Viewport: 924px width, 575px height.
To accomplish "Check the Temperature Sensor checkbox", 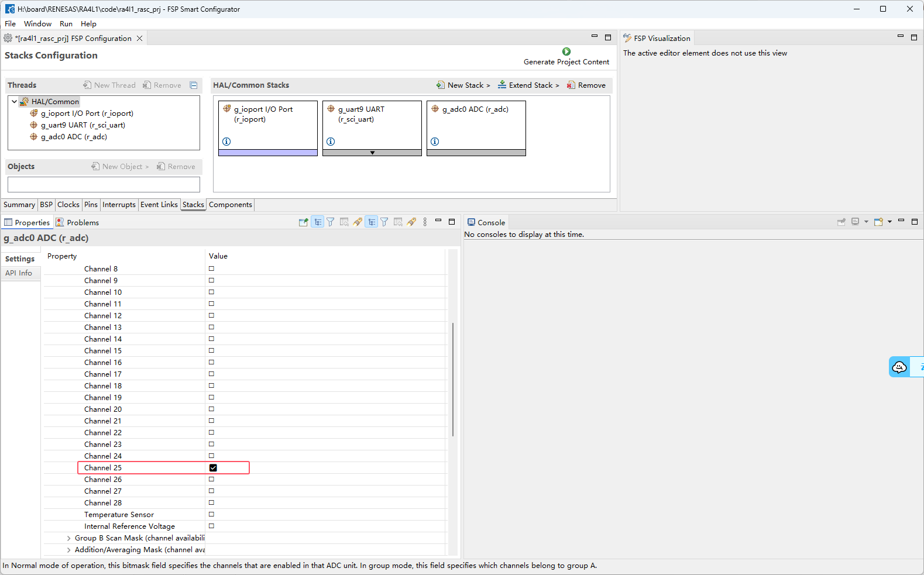I will pyautogui.click(x=211, y=515).
